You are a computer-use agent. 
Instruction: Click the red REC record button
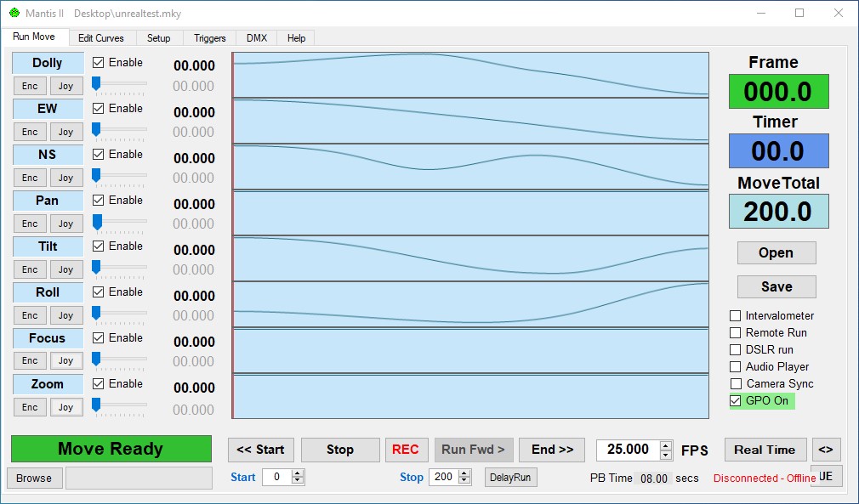pyautogui.click(x=407, y=450)
